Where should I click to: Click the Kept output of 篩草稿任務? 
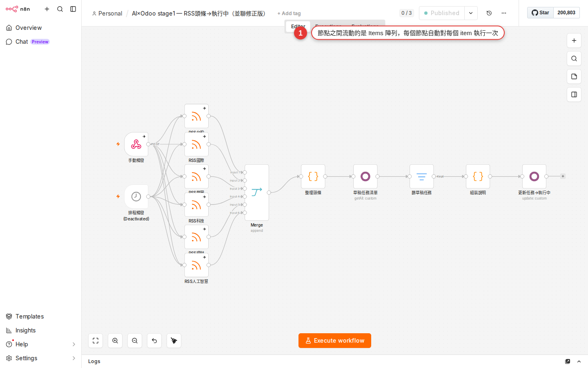(434, 177)
